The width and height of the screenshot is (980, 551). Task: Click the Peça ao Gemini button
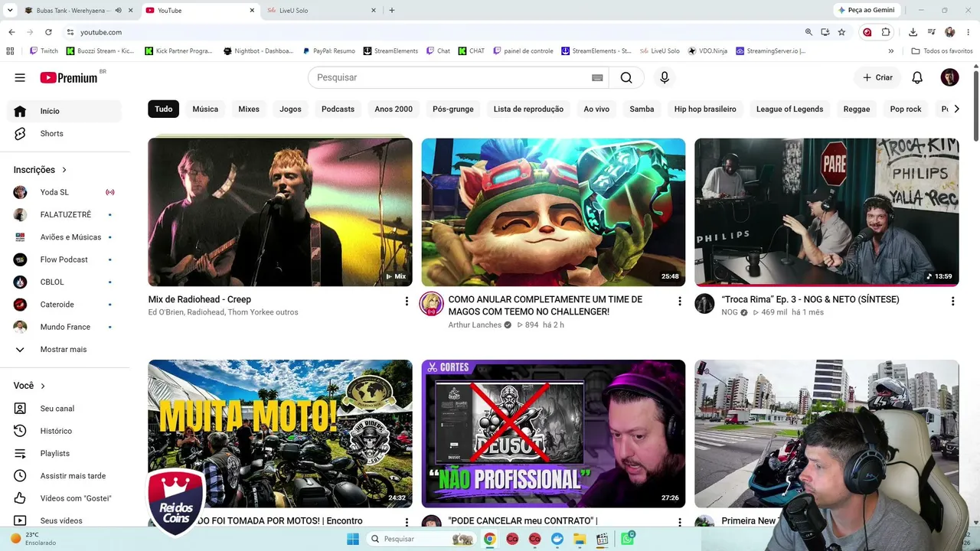867,11
